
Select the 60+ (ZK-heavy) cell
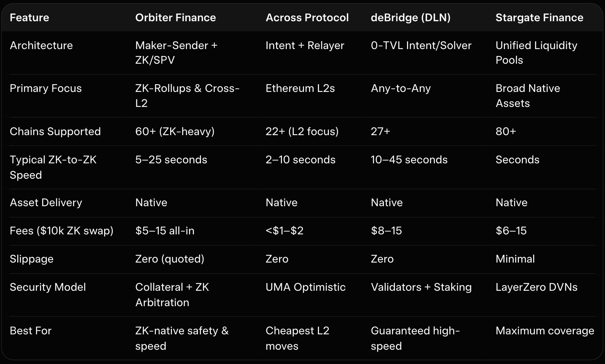[175, 131]
